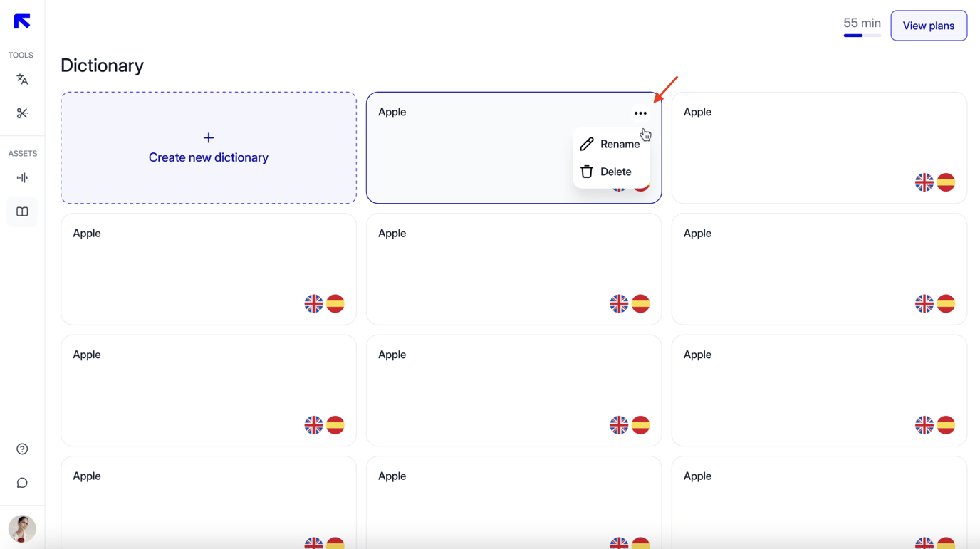Image resolution: width=980 pixels, height=549 pixels.
Task: Click the Dictionary page heading
Action: pyautogui.click(x=102, y=65)
